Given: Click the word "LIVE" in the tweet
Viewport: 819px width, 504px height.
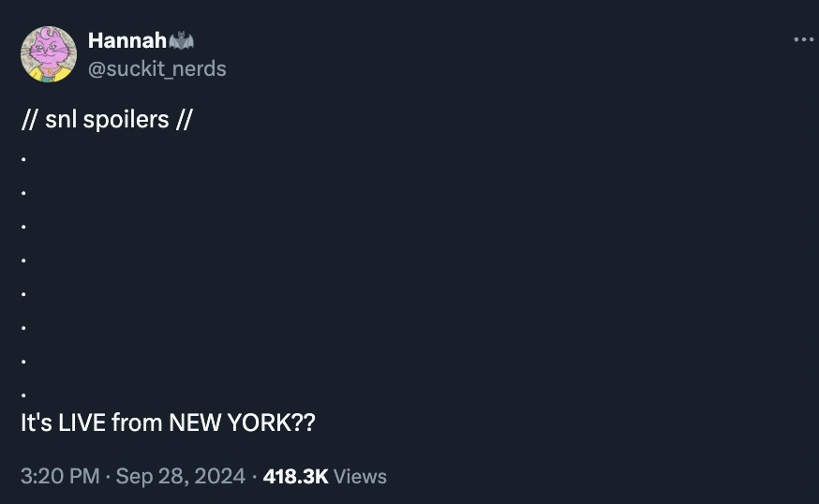Looking at the screenshot, I should [x=82, y=422].
